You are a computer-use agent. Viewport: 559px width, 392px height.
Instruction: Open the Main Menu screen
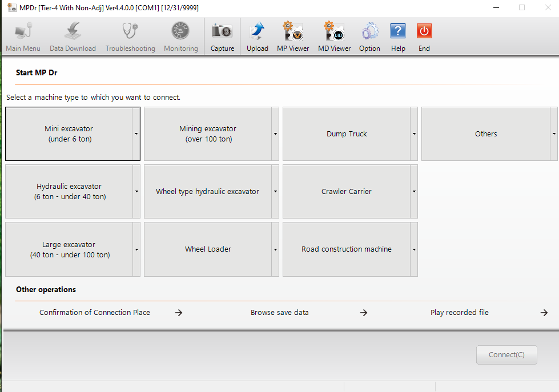23,35
